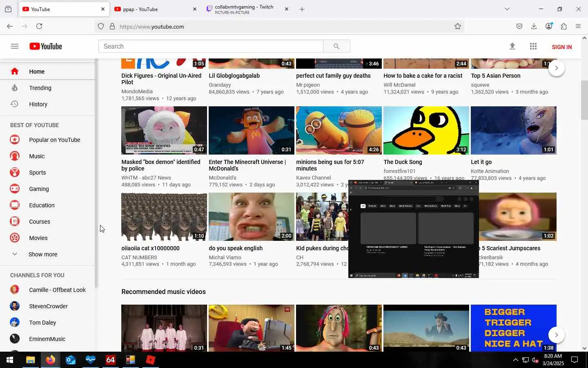The height and width of the screenshot is (368, 588).
Task: Click the search magnifier button
Action: (x=336, y=46)
